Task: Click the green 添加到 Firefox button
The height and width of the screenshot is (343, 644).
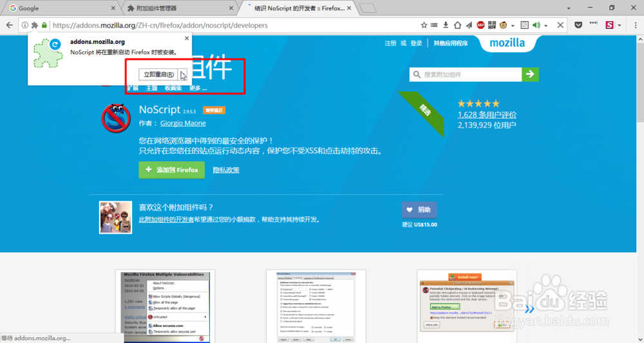Action: tap(172, 170)
